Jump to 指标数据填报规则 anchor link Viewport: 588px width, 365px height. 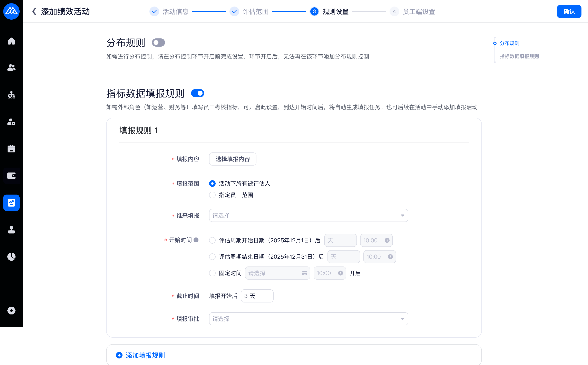(x=519, y=56)
